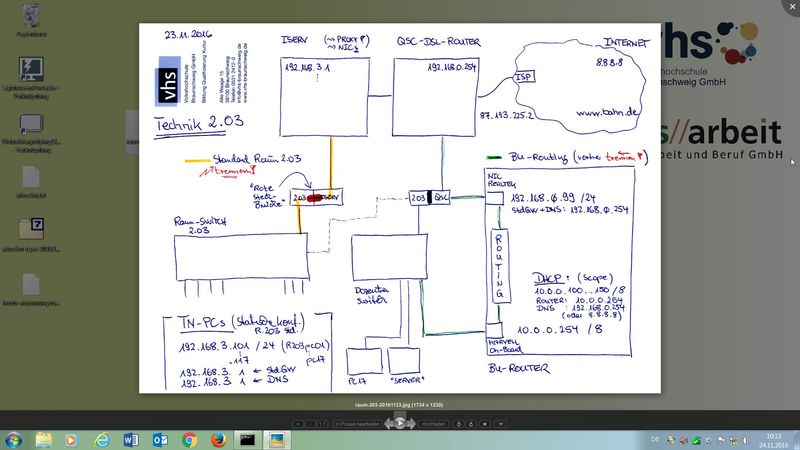Rotate image counterclockwise

point(459,424)
